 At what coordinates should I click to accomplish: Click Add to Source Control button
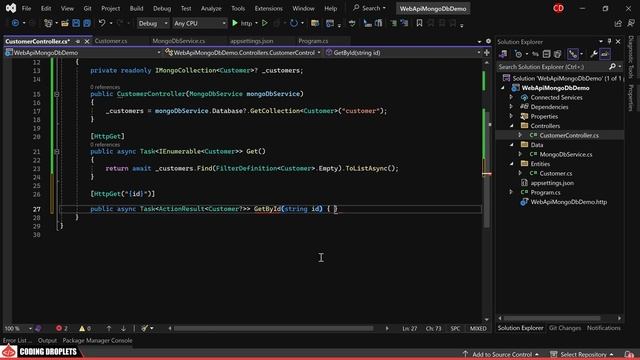click(501, 354)
